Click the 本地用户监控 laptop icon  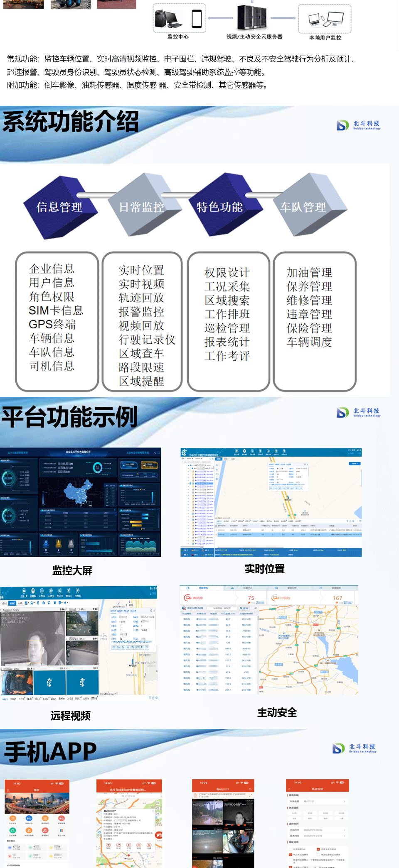[325, 19]
